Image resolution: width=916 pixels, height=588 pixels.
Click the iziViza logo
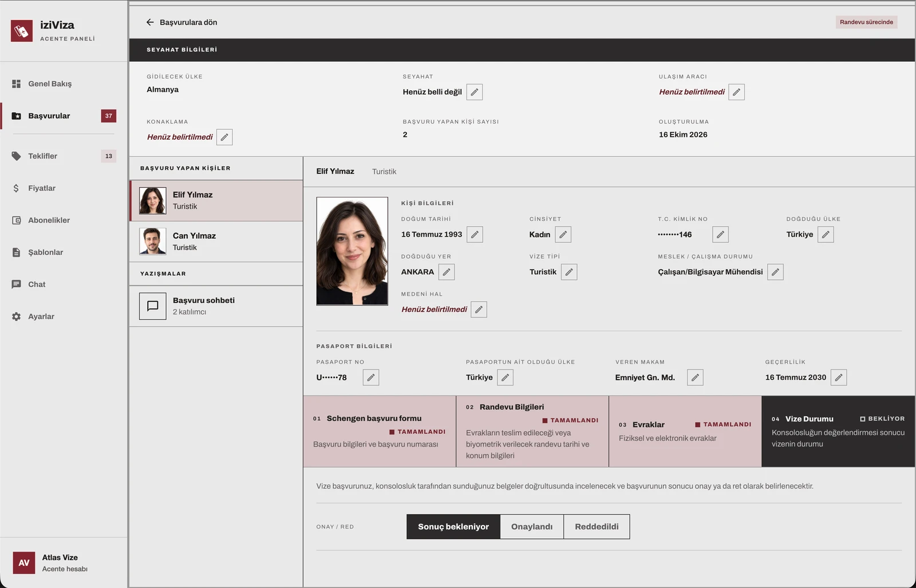[22, 31]
